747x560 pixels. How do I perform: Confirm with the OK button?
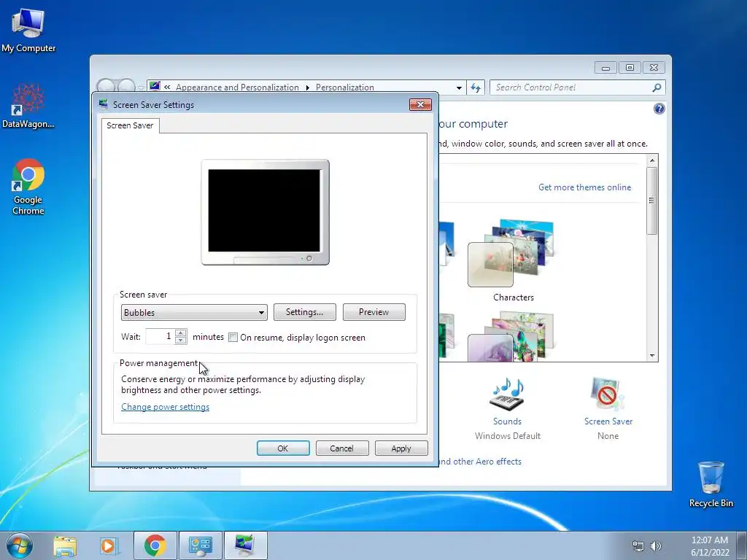pos(283,448)
